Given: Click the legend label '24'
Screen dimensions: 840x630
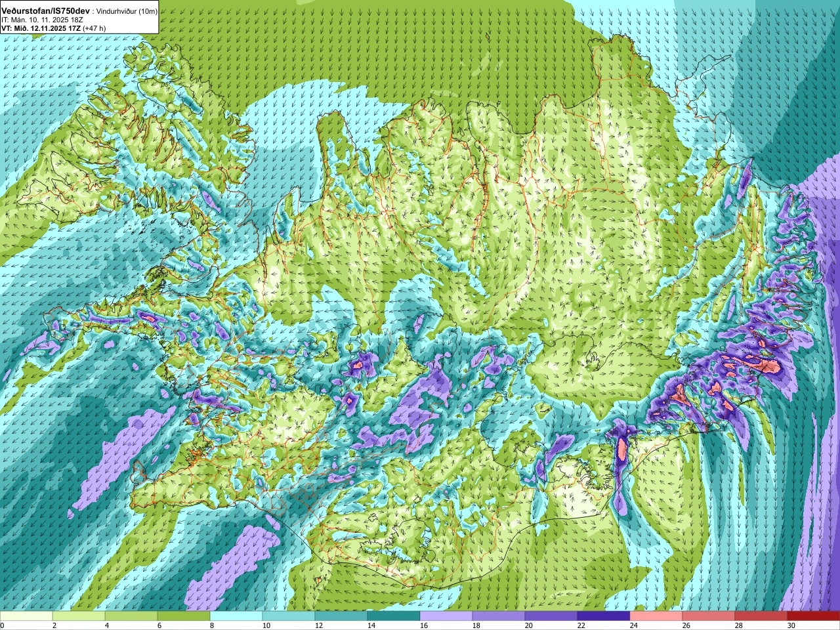Looking at the screenshot, I should [x=633, y=625].
